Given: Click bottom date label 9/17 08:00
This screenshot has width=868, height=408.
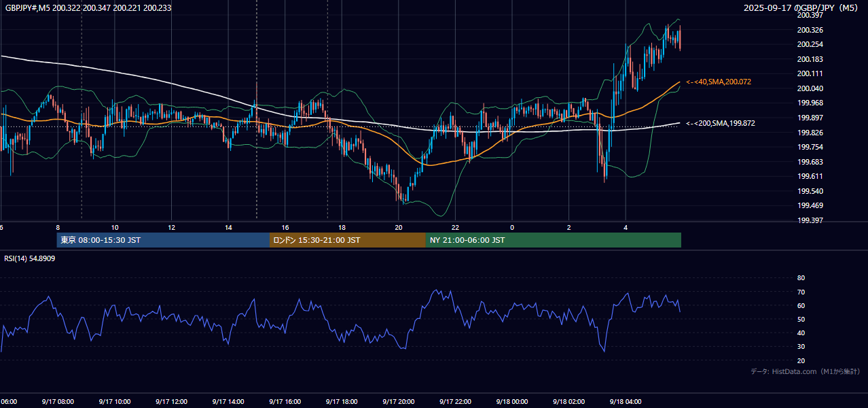Looking at the screenshot, I should pyautogui.click(x=58, y=402).
